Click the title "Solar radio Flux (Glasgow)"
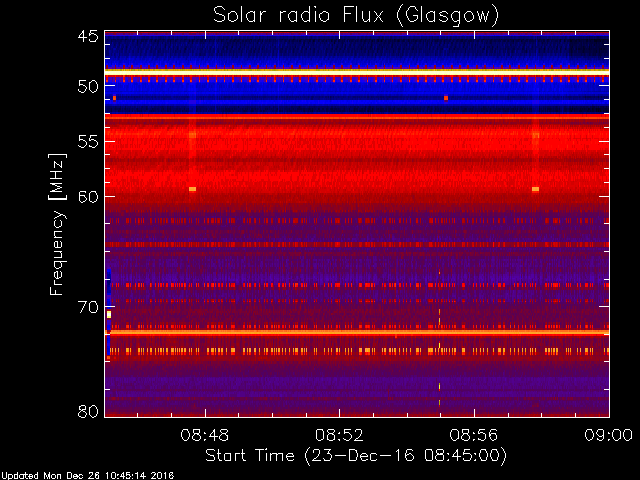 coord(356,16)
